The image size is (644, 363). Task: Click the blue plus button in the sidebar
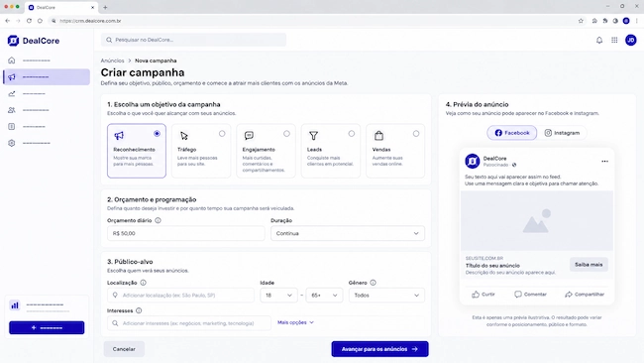[47, 327]
